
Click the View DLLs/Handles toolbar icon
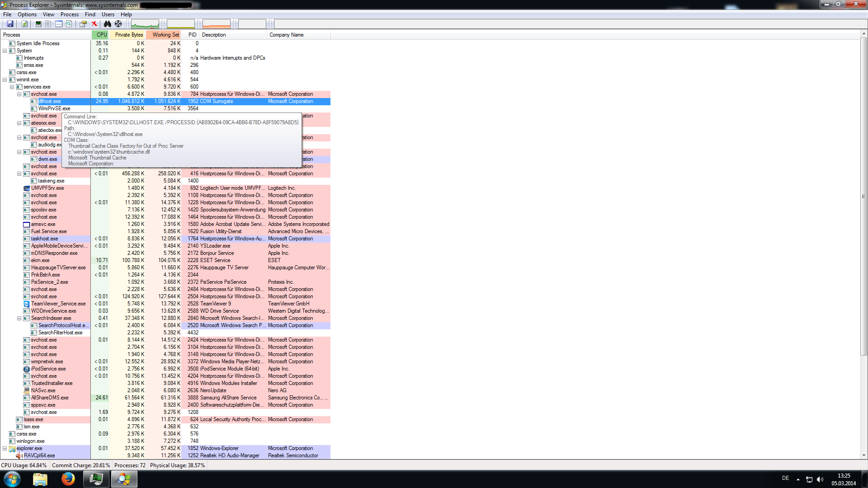click(69, 24)
